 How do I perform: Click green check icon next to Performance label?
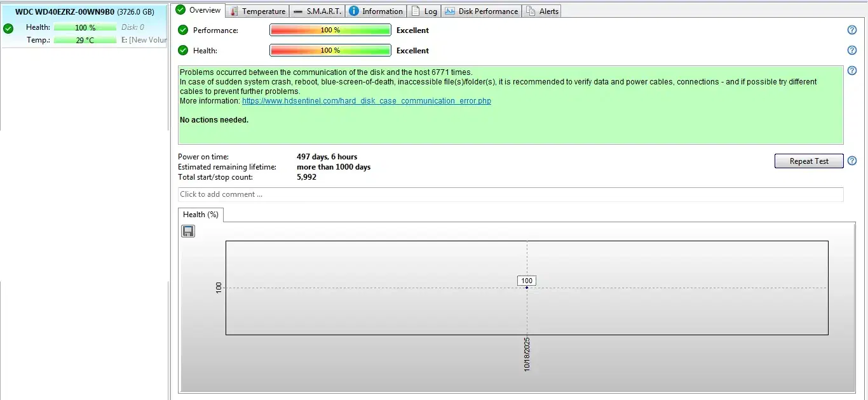pos(183,30)
